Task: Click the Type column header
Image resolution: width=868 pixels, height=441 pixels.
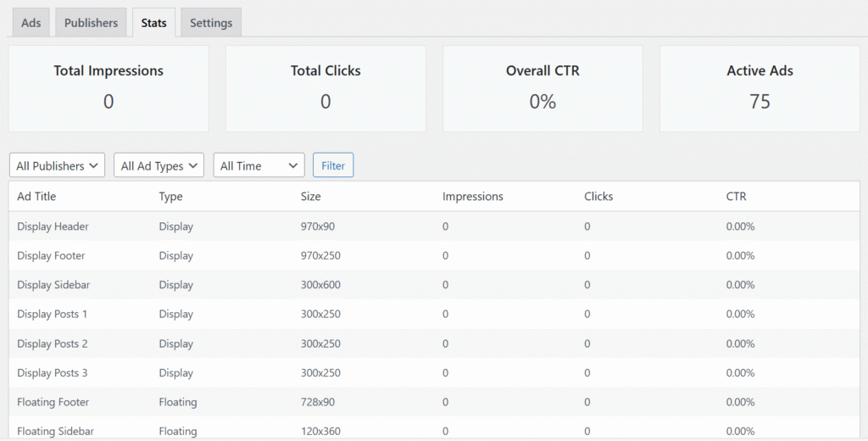Action: point(170,197)
